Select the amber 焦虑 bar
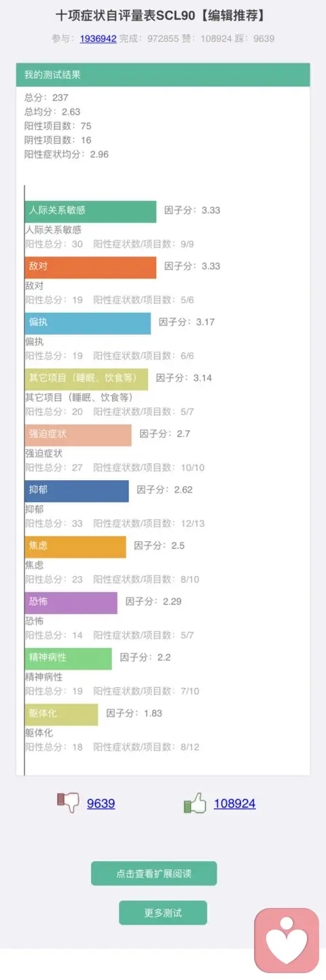Screen dimensions: 326x980 [75, 547]
